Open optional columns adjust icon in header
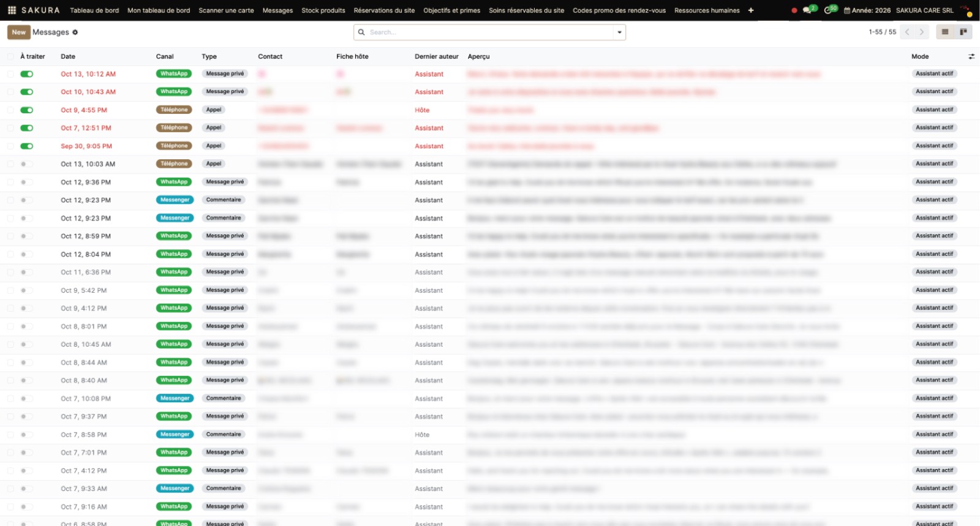 coord(971,56)
